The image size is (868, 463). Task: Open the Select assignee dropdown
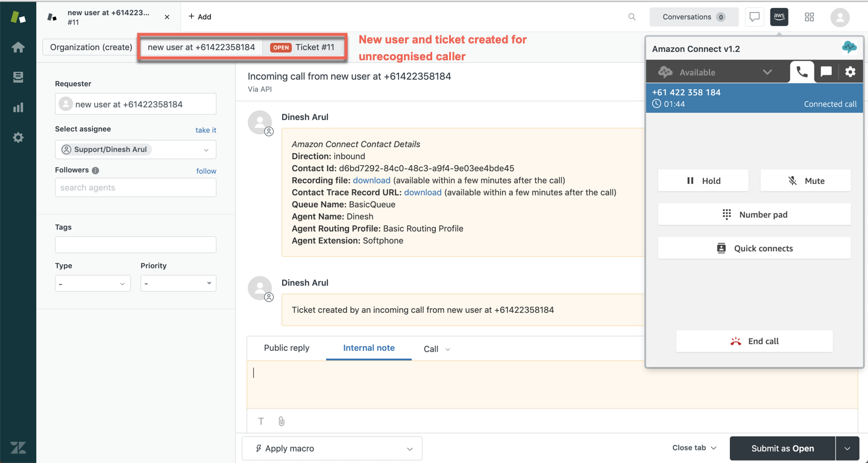[x=136, y=150]
